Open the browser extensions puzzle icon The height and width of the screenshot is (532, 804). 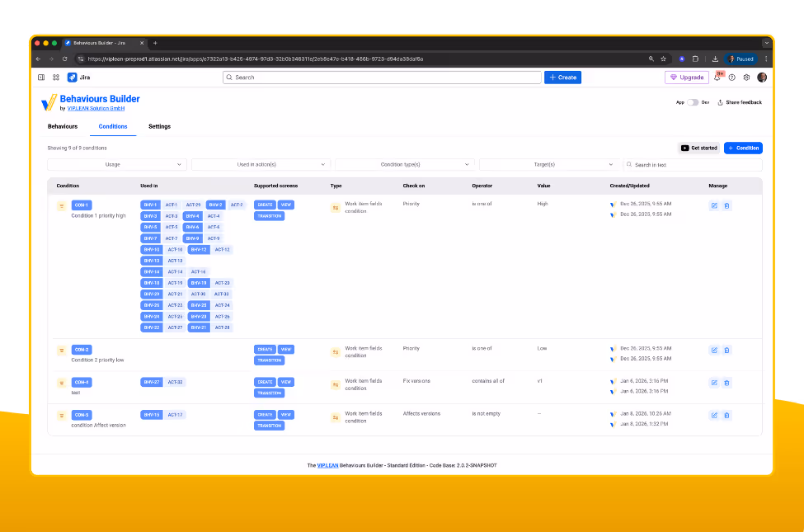[695, 59]
